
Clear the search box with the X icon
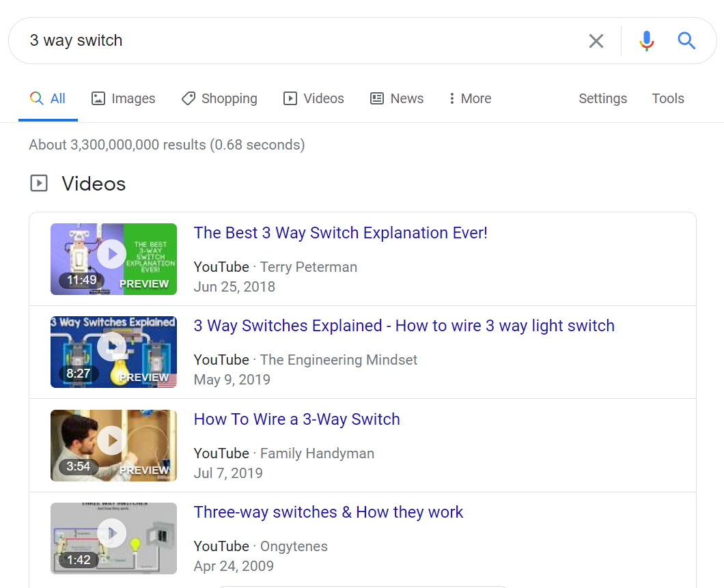click(x=596, y=41)
